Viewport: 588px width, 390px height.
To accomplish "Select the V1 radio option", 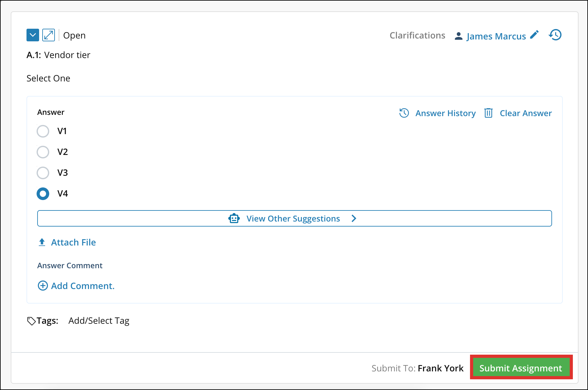I will [43, 131].
